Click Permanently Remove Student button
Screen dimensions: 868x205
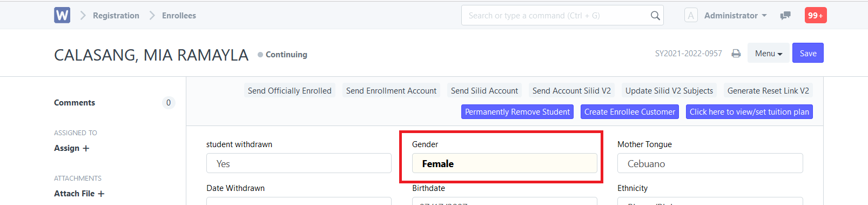click(517, 112)
